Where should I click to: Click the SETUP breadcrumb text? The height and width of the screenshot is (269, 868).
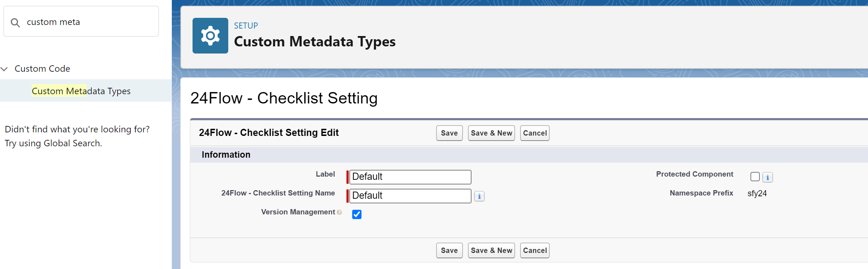tap(246, 26)
